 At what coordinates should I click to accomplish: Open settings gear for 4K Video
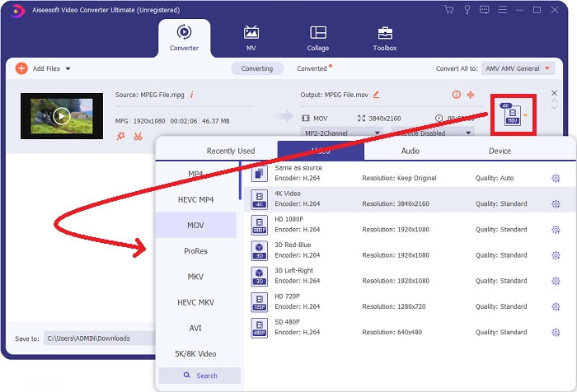pyautogui.click(x=556, y=203)
